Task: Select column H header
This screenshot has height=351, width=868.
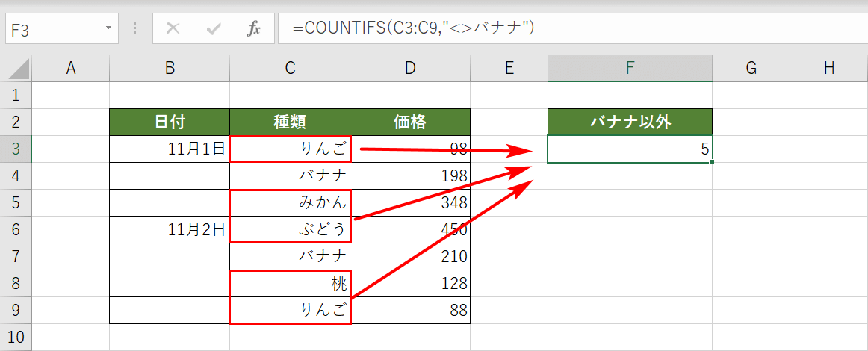Action: pos(828,68)
